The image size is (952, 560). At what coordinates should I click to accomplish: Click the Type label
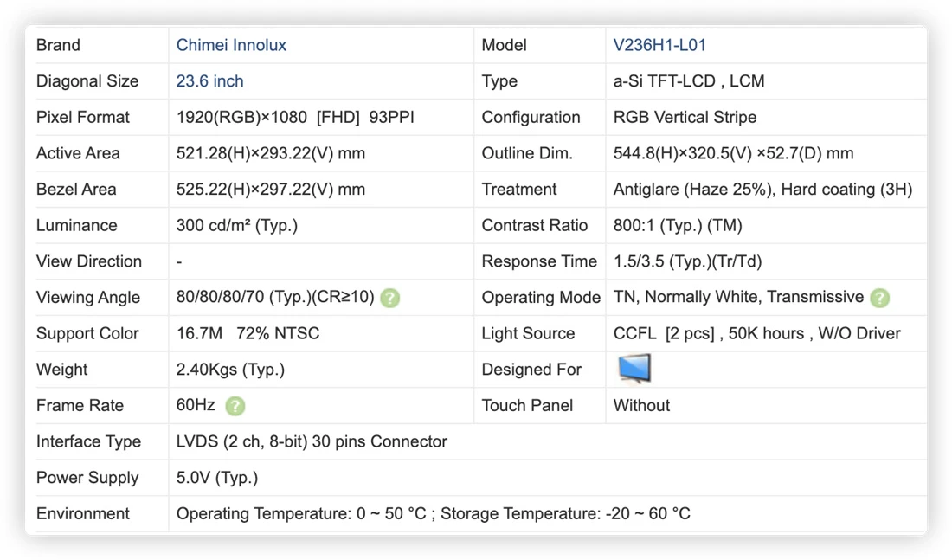499,80
